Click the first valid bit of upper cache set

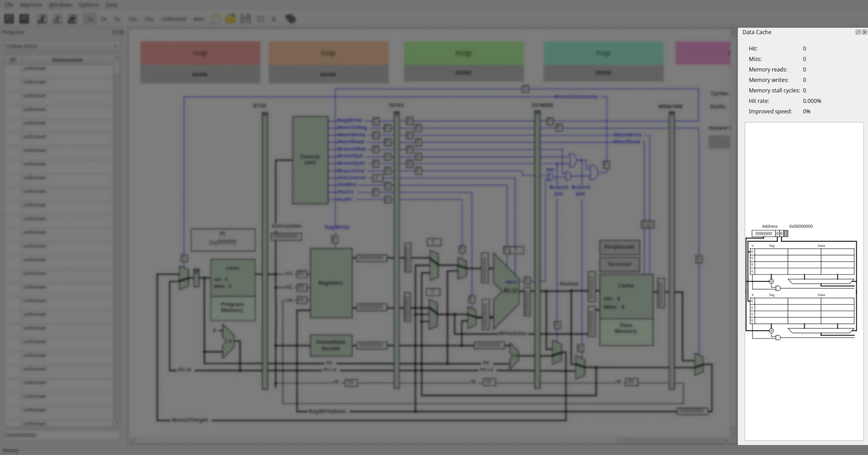(x=752, y=252)
